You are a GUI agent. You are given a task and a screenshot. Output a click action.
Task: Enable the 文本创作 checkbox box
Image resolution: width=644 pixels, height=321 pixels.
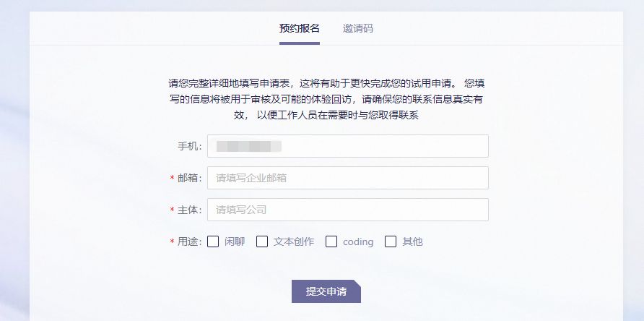[x=262, y=241]
